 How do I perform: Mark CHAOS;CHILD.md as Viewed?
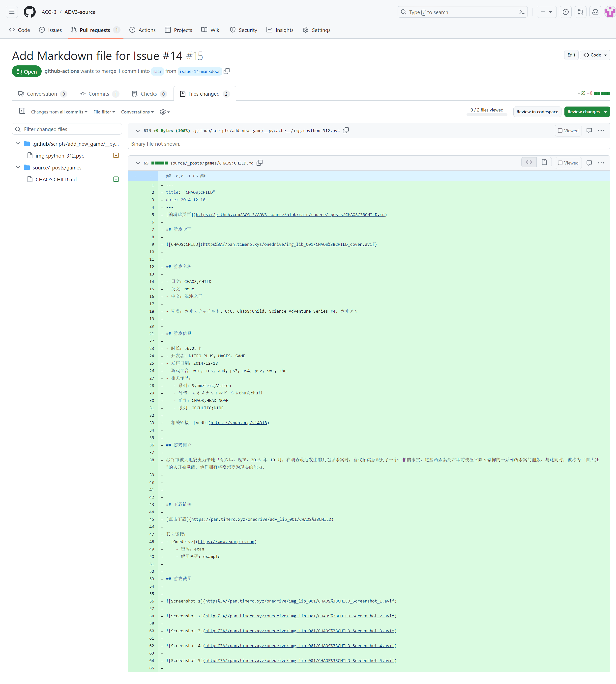(568, 163)
